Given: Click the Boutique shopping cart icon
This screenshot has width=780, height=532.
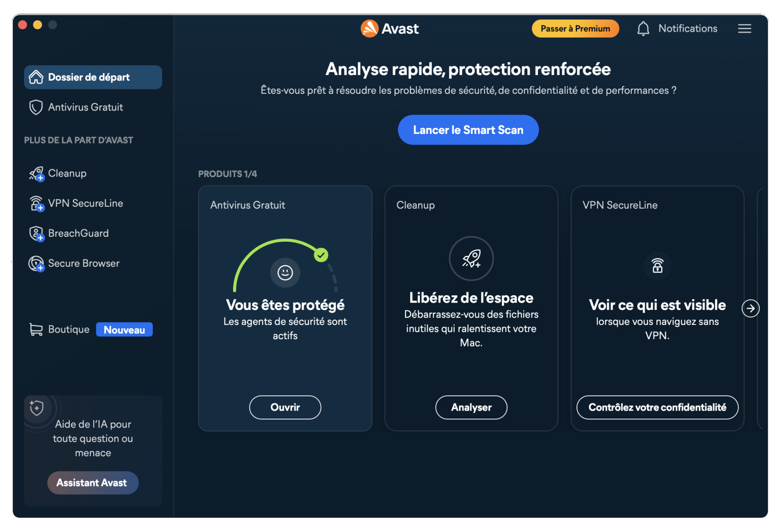Looking at the screenshot, I should coord(36,329).
